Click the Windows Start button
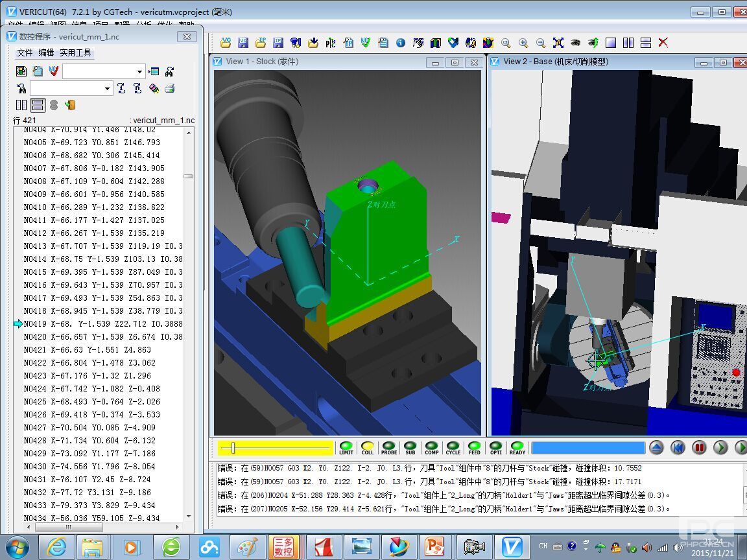Image resolution: width=747 pixels, height=560 pixels. click(17, 547)
